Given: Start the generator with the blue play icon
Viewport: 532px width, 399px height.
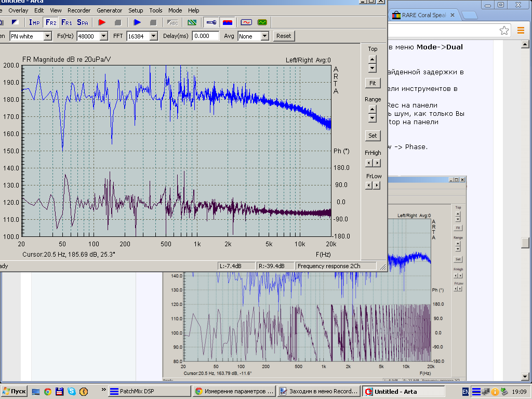Looking at the screenshot, I should pyautogui.click(x=137, y=22).
